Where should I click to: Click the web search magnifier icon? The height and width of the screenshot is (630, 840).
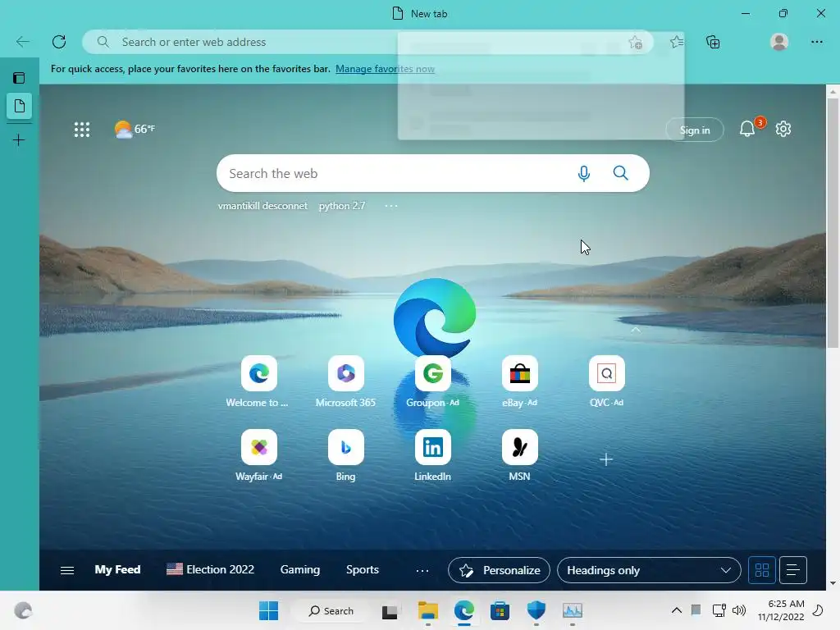click(620, 173)
